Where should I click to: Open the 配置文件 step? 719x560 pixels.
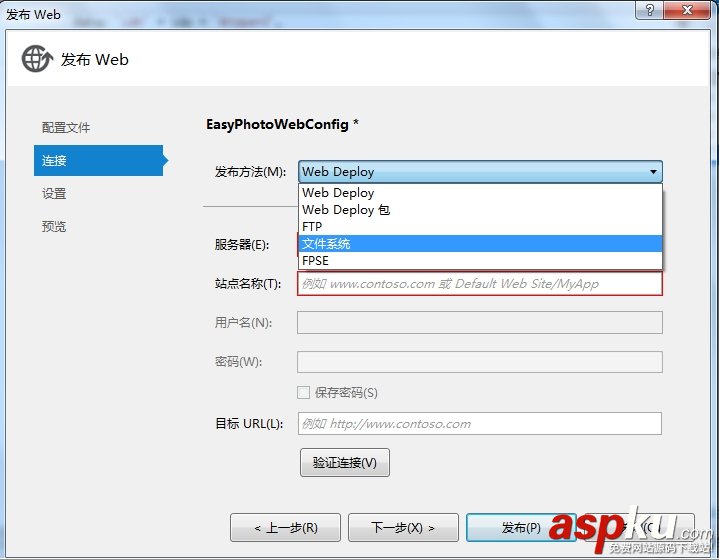click(66, 128)
